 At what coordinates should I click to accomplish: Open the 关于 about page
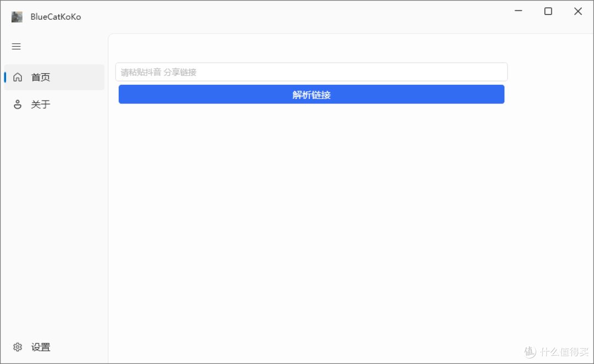(54, 104)
